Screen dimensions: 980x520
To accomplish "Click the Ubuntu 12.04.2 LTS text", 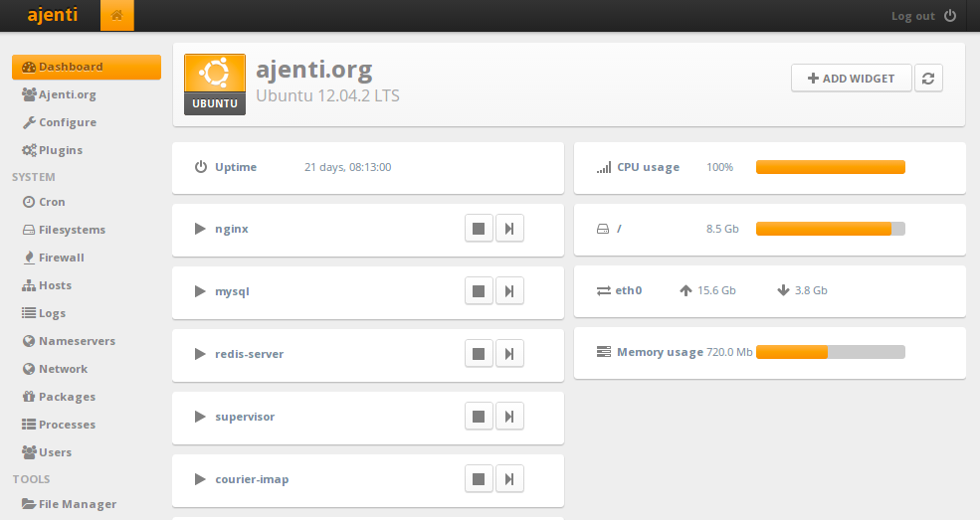I will (x=327, y=95).
